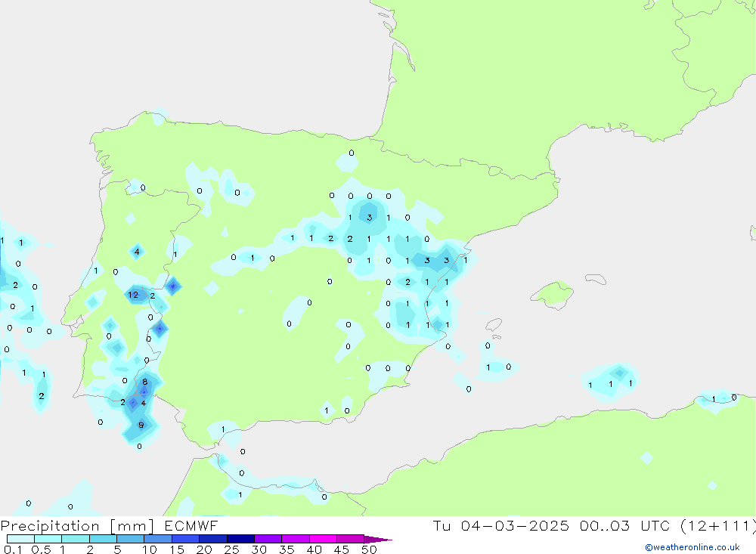756x554 pixels.
Task: Click the '9' precipitation value on the map
Action: [x=141, y=425]
